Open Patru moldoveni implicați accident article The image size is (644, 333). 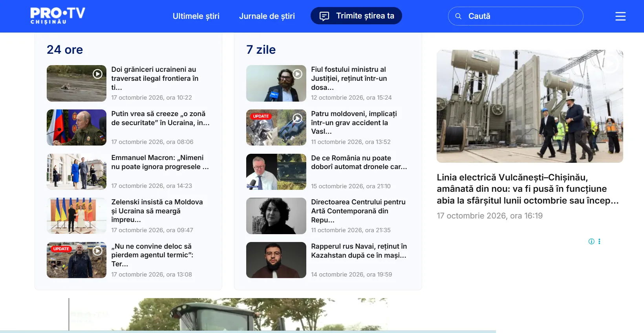click(354, 122)
